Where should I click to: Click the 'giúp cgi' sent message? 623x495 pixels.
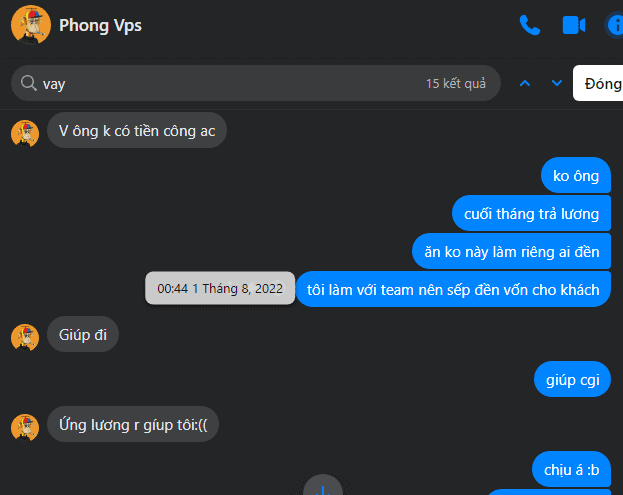point(572,379)
